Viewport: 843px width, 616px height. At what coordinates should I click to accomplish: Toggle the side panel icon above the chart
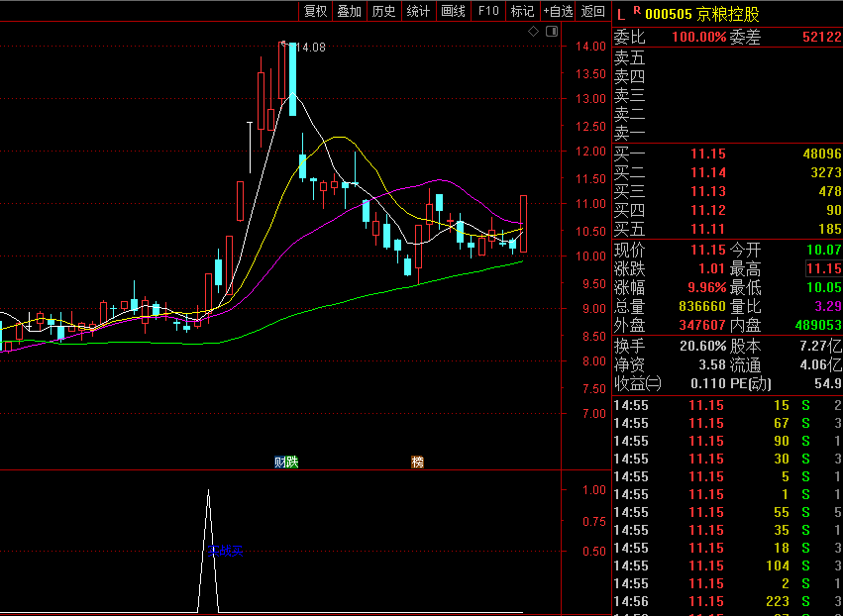point(552,31)
